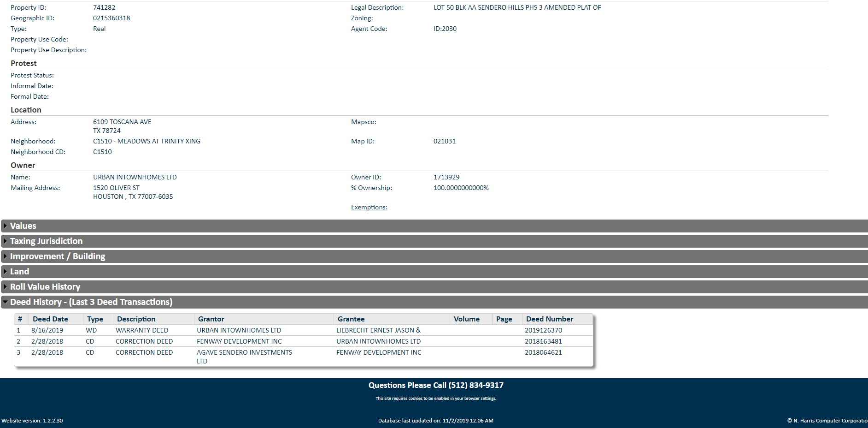
Task: Click ownership percentage 100.0000000000%
Action: [x=461, y=188]
